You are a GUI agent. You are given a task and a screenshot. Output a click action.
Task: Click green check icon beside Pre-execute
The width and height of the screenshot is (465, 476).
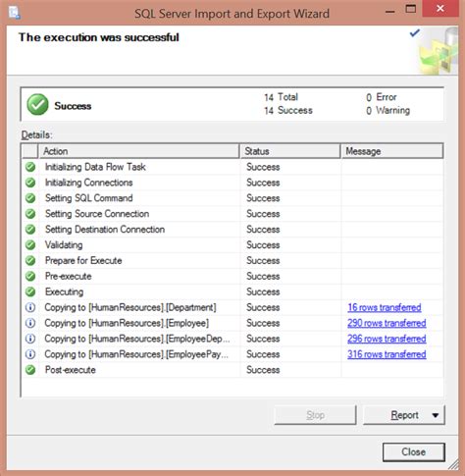pos(30,276)
